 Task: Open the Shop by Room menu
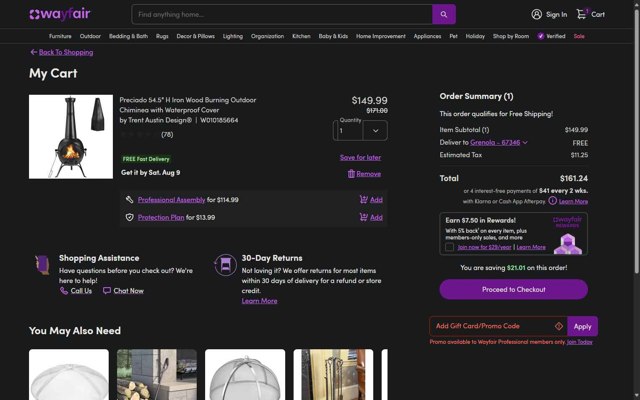pos(511,36)
